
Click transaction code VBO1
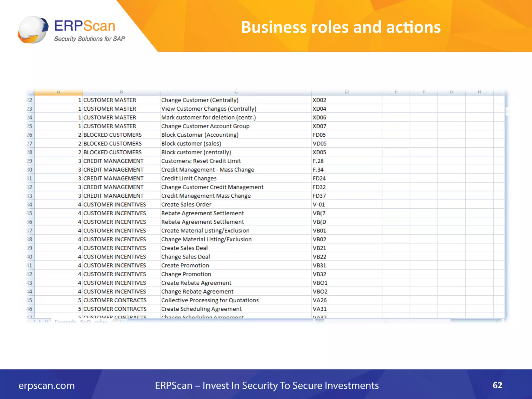pyautogui.click(x=347, y=283)
